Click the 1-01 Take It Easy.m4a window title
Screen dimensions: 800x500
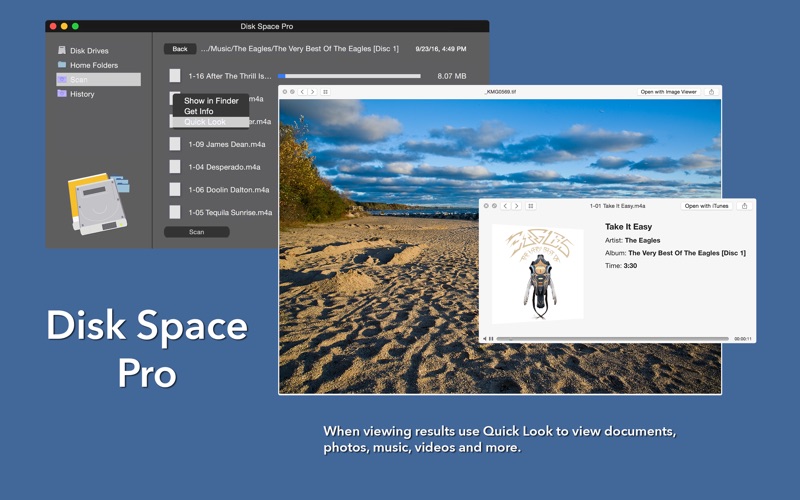tap(617, 206)
